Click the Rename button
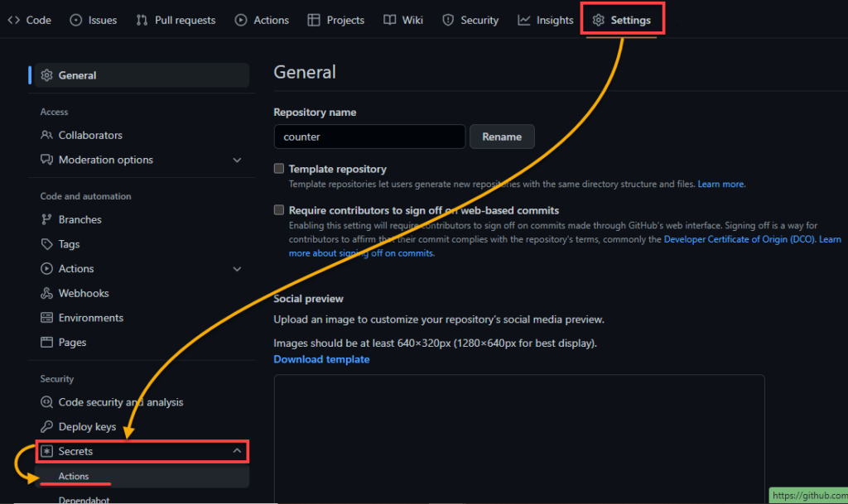 502,137
